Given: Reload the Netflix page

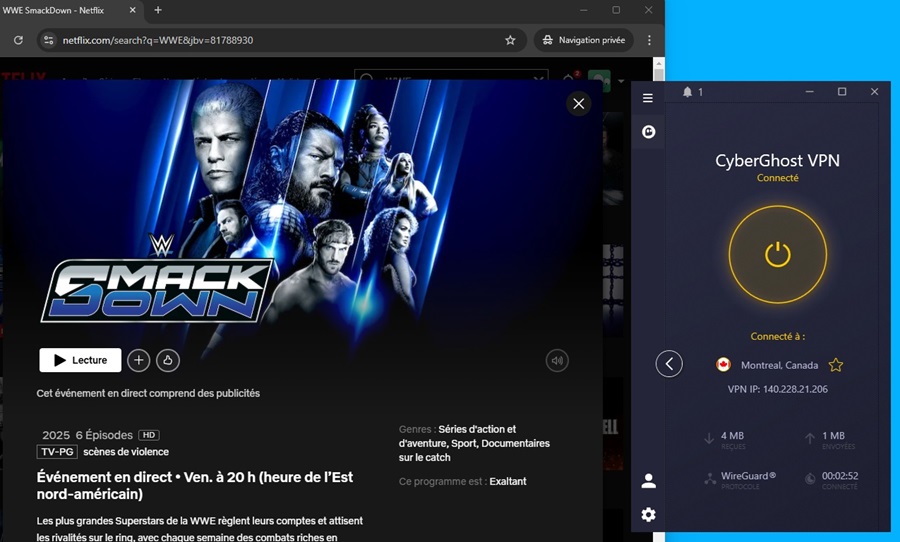Looking at the screenshot, I should click(x=18, y=40).
